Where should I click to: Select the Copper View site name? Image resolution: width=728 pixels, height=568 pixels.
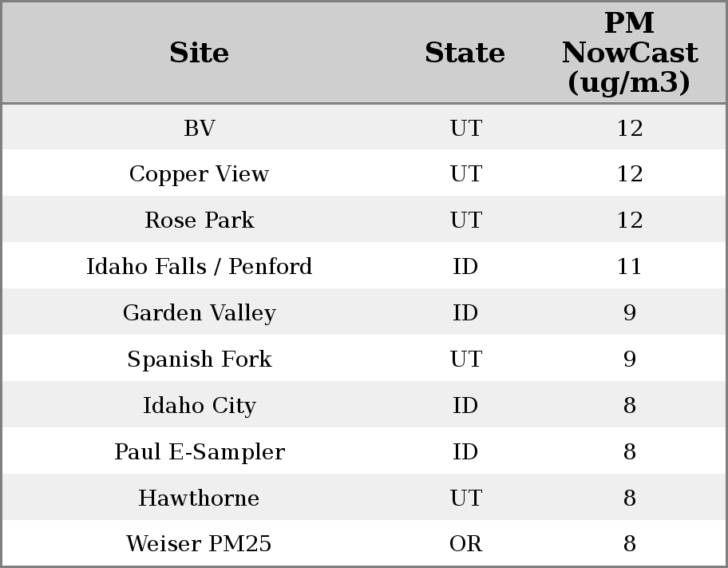coord(199,174)
